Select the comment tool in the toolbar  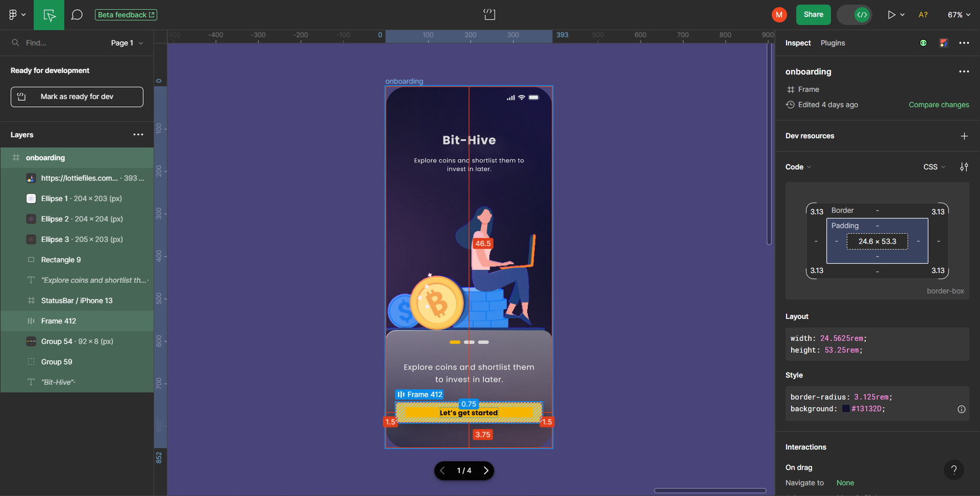pyautogui.click(x=77, y=14)
